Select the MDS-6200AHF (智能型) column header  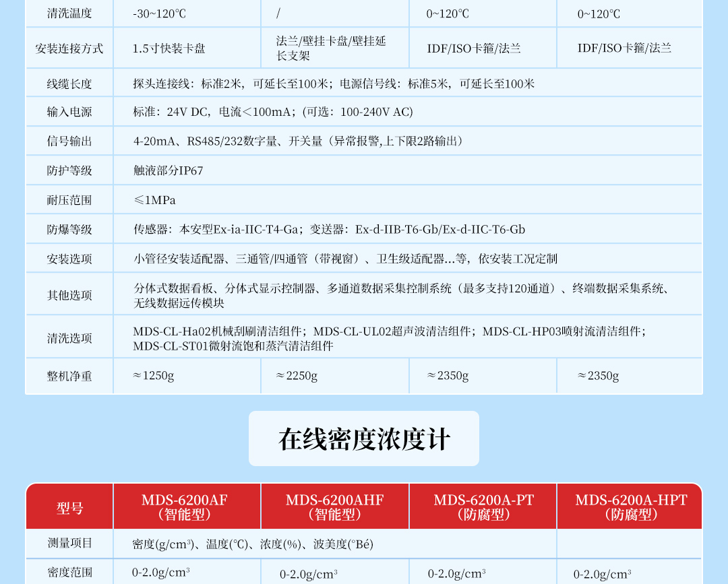(334, 507)
